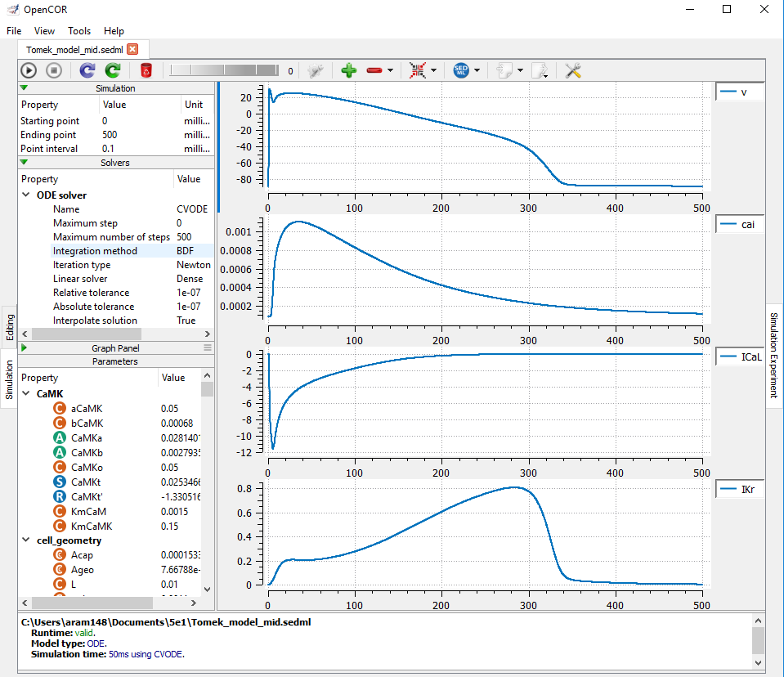
Task: Collapse the ODE solver tree node
Action: [26, 195]
